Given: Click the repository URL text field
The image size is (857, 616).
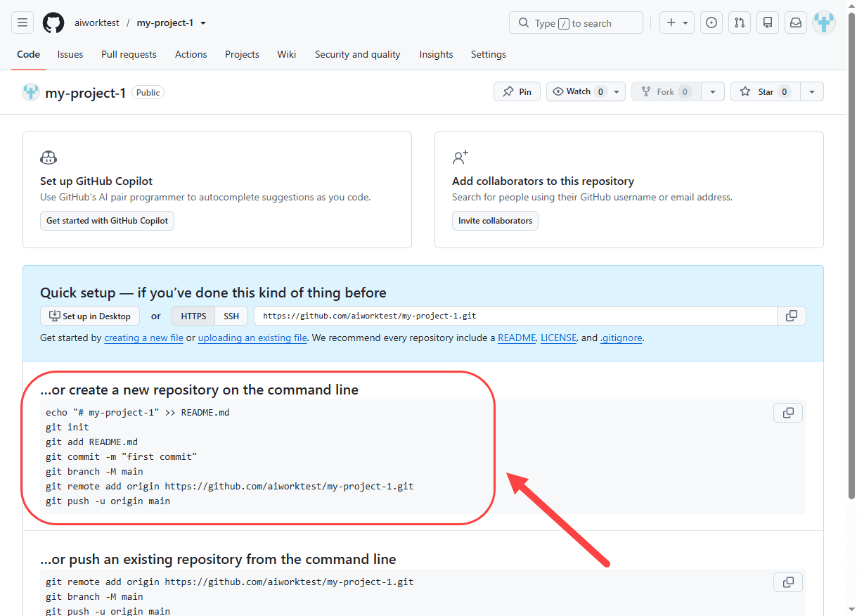Looking at the screenshot, I should click(515, 316).
